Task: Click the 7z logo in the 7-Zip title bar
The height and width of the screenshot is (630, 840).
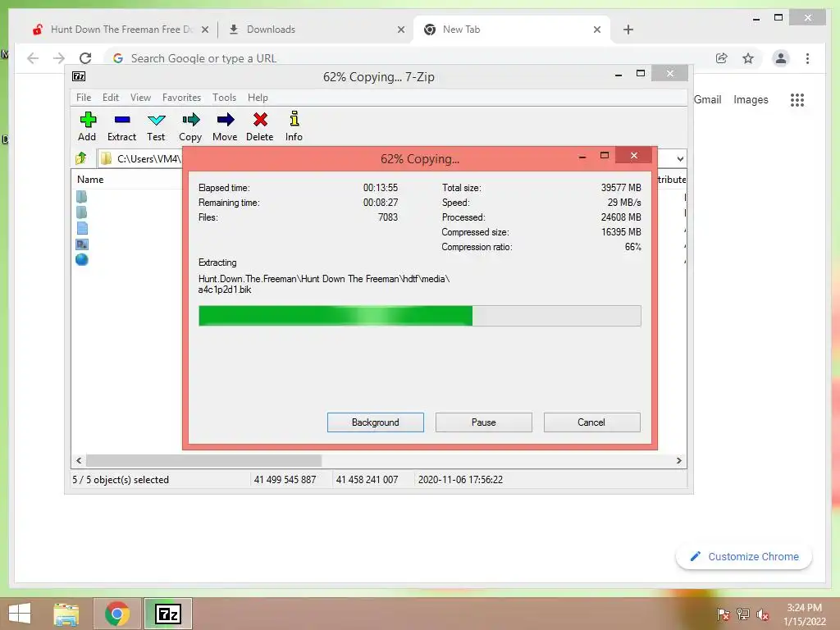Action: pos(79,76)
